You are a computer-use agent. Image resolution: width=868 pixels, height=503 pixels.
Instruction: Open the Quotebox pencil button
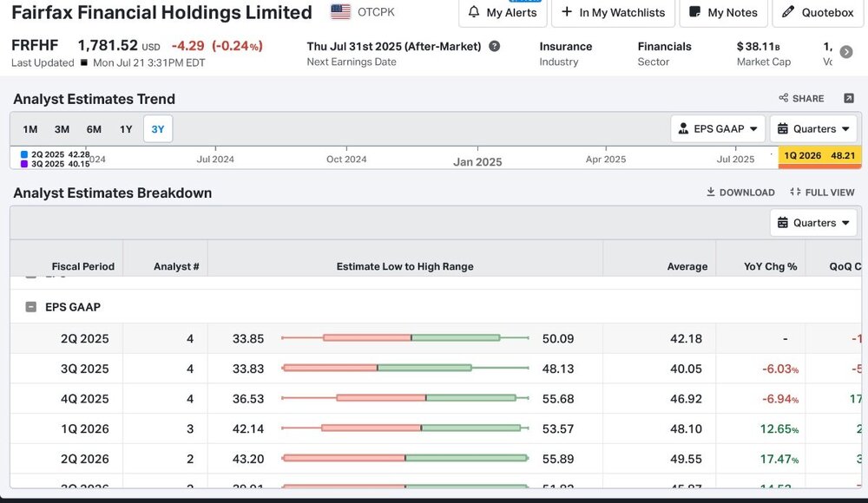[x=818, y=12]
